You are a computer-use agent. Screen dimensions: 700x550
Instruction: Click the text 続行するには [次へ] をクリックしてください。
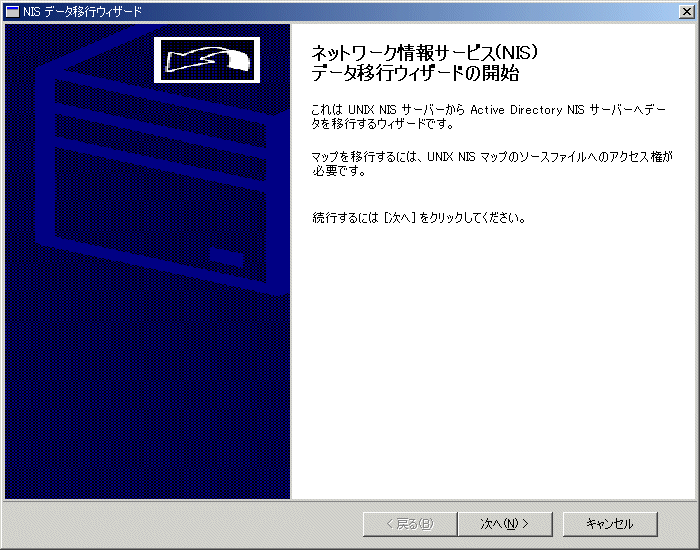pyautogui.click(x=419, y=218)
